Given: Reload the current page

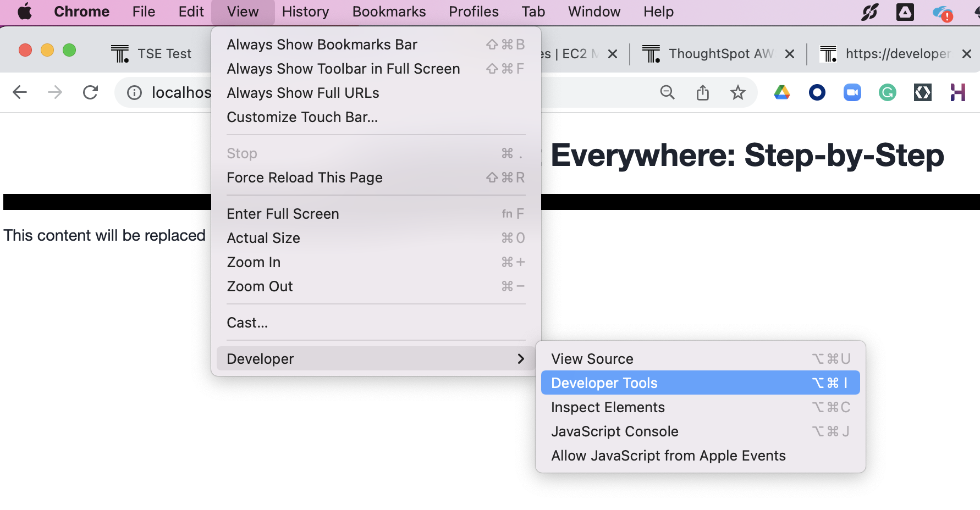Looking at the screenshot, I should [x=90, y=92].
